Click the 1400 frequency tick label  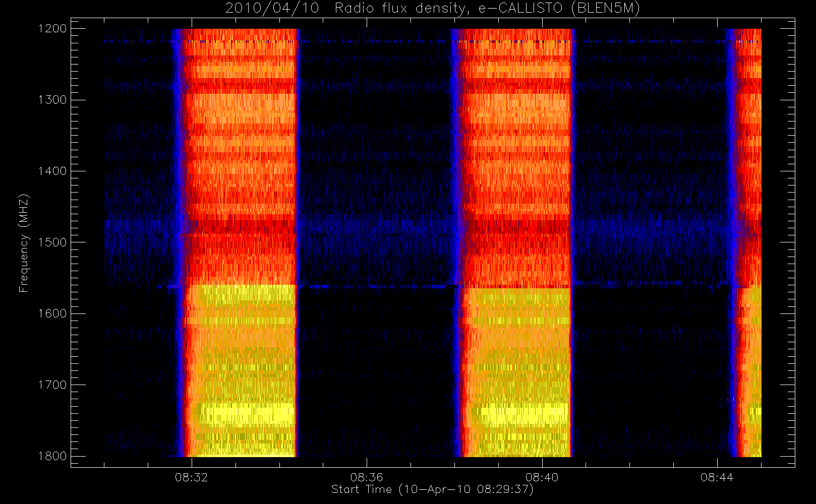(x=52, y=171)
